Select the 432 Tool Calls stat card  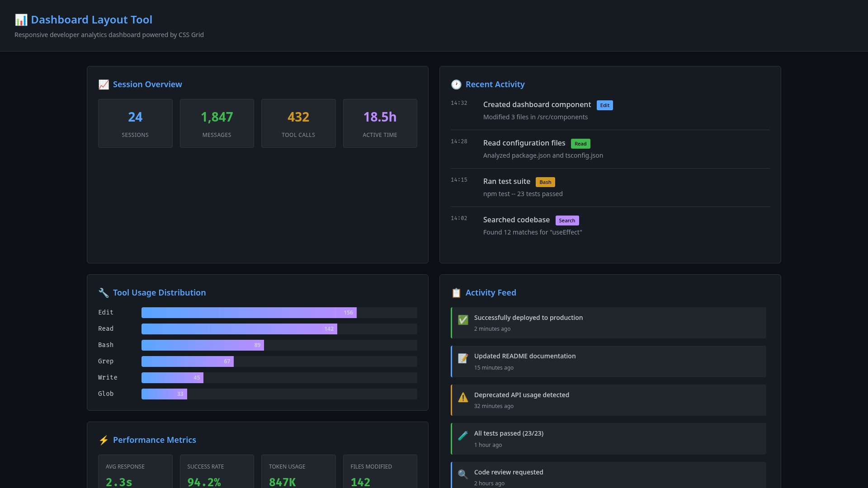[x=298, y=123]
